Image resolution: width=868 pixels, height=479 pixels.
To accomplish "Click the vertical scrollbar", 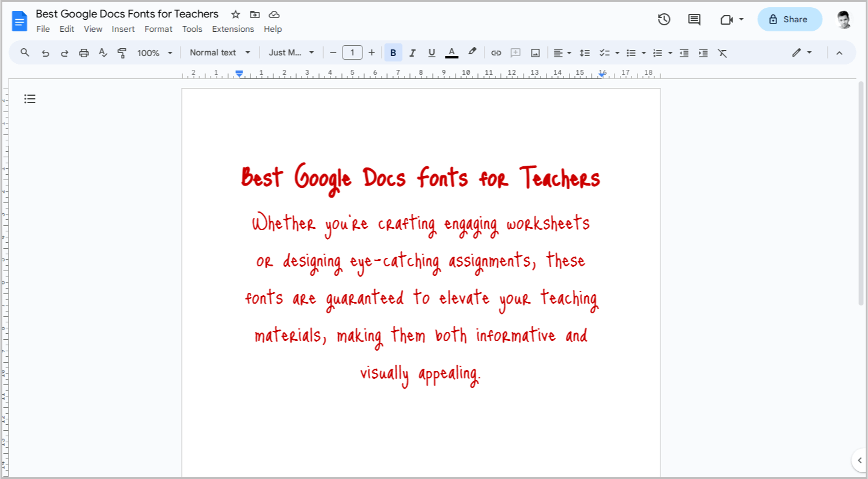I will [x=860, y=193].
